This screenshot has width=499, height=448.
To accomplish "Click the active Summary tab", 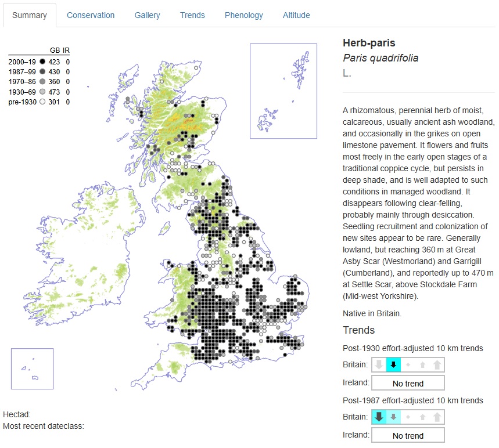I will click(x=30, y=15).
